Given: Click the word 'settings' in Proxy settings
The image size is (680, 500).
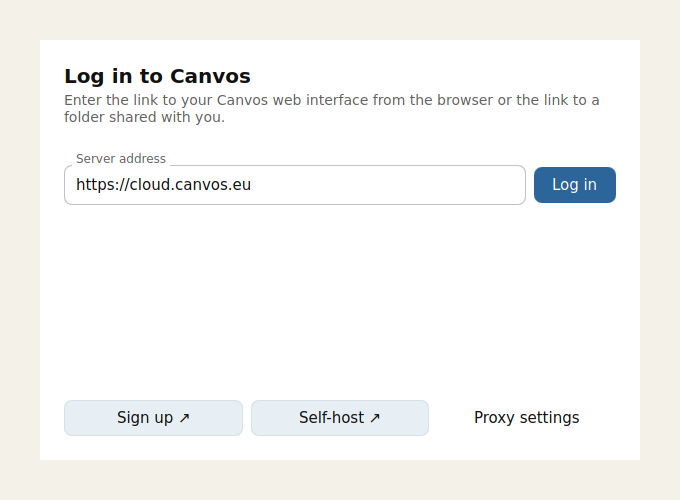Looking at the screenshot, I should coord(549,418).
